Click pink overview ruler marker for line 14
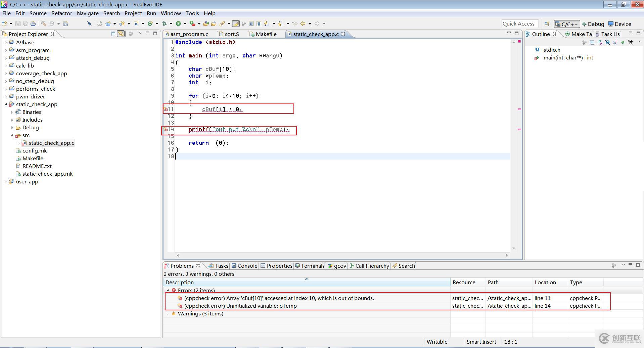644x348 pixels. click(x=519, y=129)
